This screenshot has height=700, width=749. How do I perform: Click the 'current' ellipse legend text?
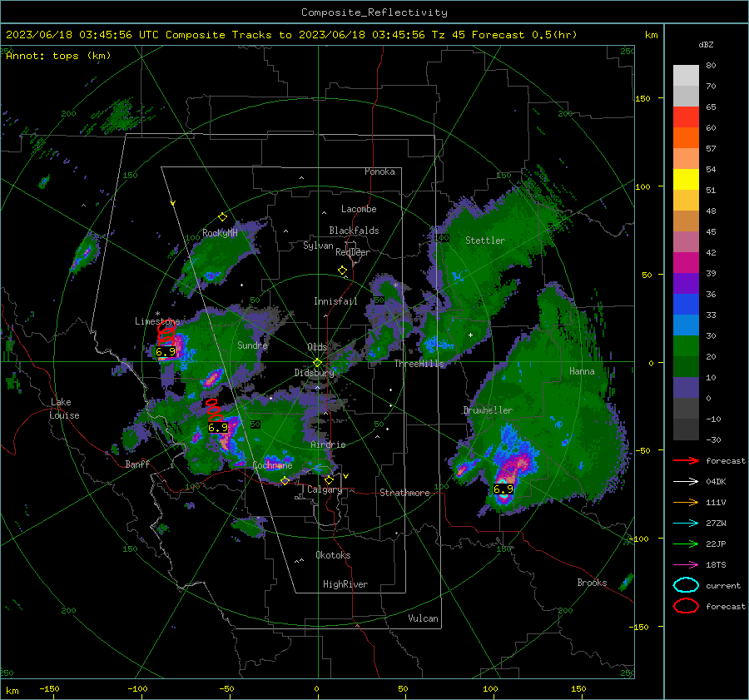click(723, 585)
